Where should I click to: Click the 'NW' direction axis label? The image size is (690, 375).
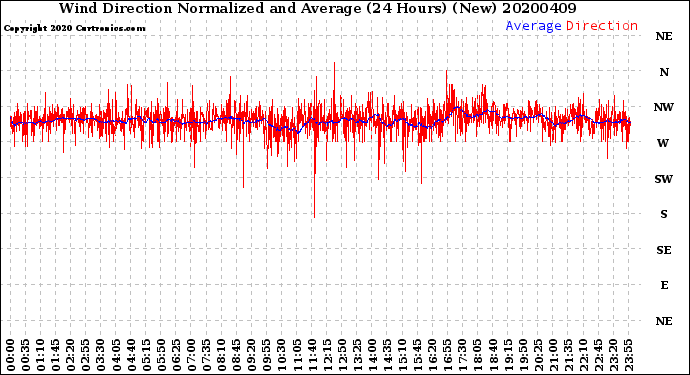click(664, 107)
